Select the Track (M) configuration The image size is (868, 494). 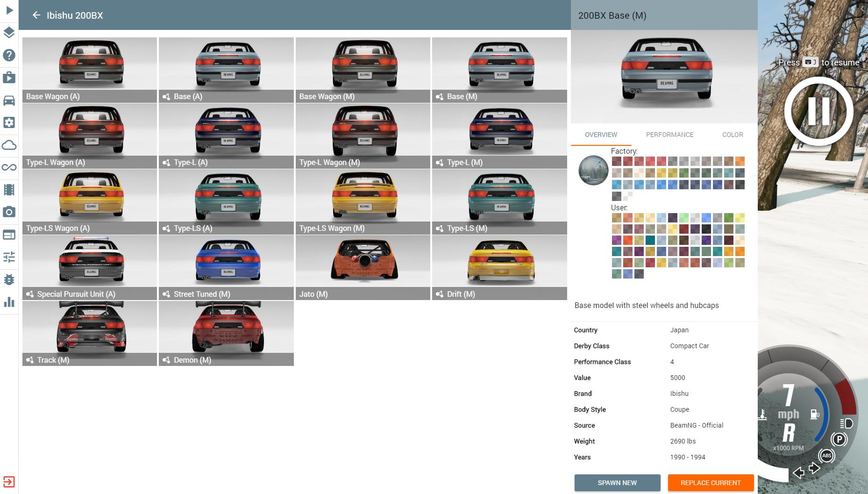[90, 334]
